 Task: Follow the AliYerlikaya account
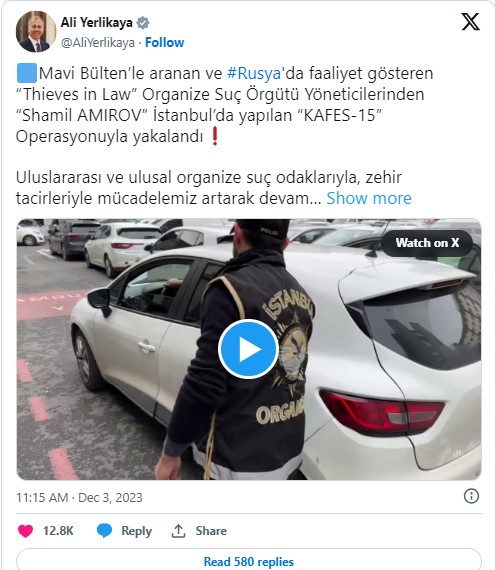(x=164, y=43)
